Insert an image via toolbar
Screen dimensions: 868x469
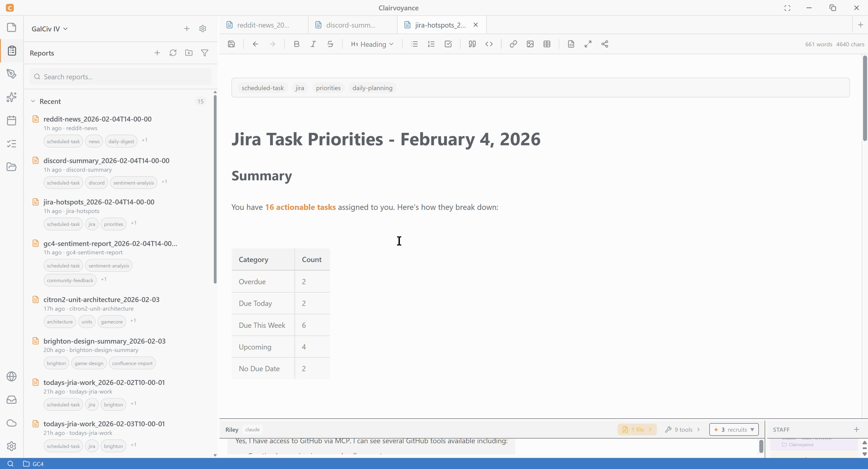click(530, 44)
